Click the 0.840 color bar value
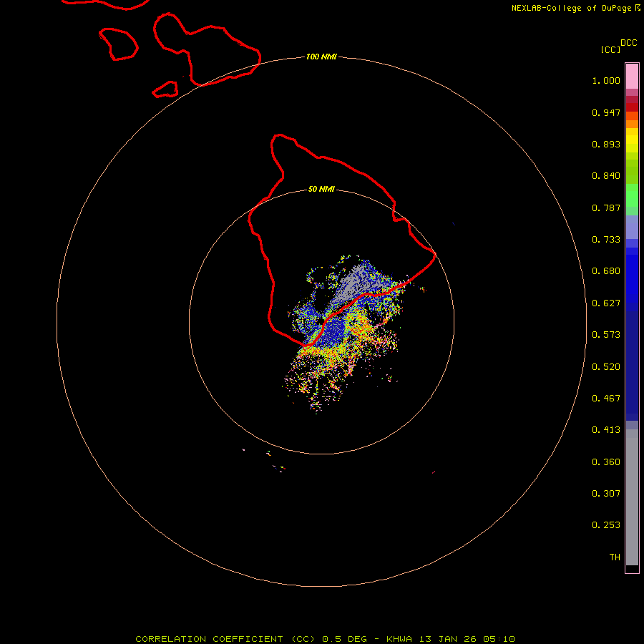 (606, 176)
